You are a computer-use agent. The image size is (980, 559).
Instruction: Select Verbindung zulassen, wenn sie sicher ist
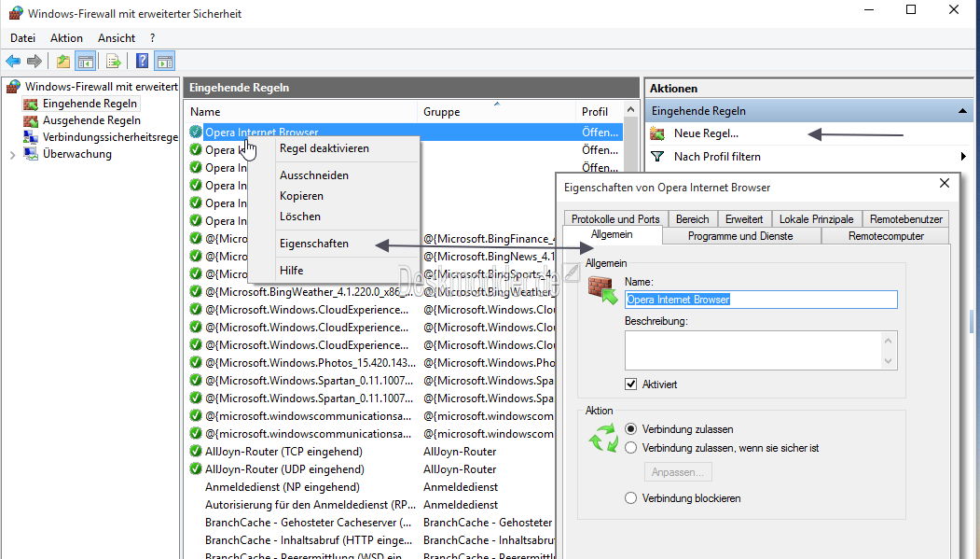coord(630,448)
